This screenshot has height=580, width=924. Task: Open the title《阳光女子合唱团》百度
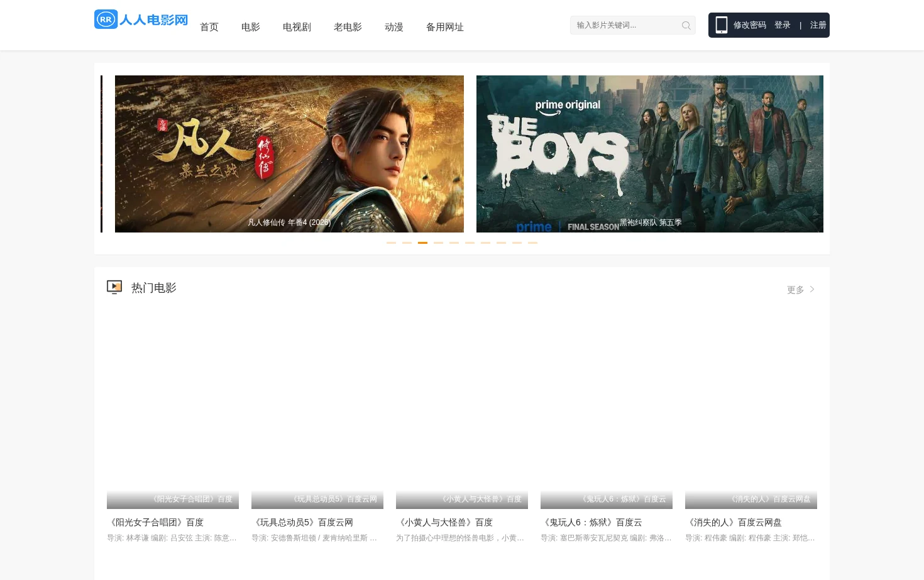(155, 522)
